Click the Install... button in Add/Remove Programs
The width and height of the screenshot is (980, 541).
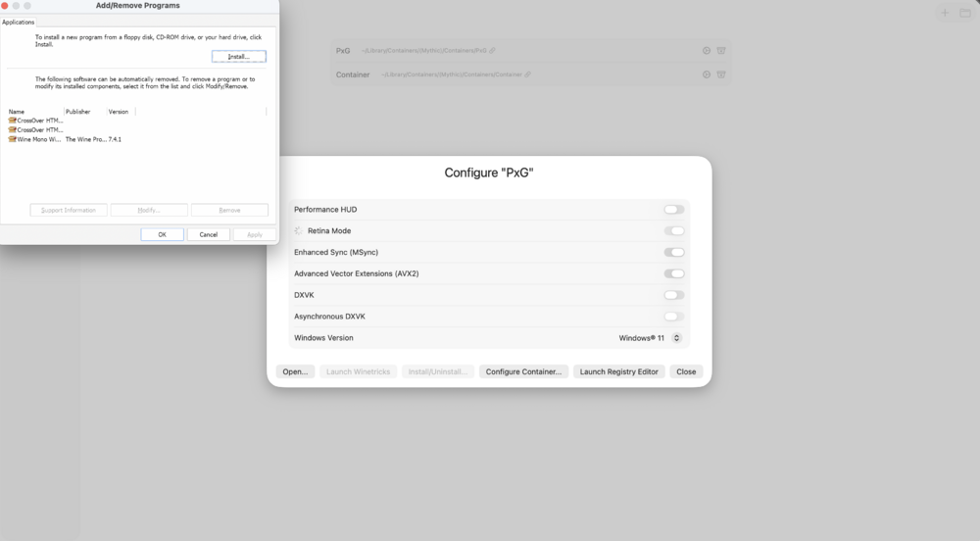coord(239,56)
